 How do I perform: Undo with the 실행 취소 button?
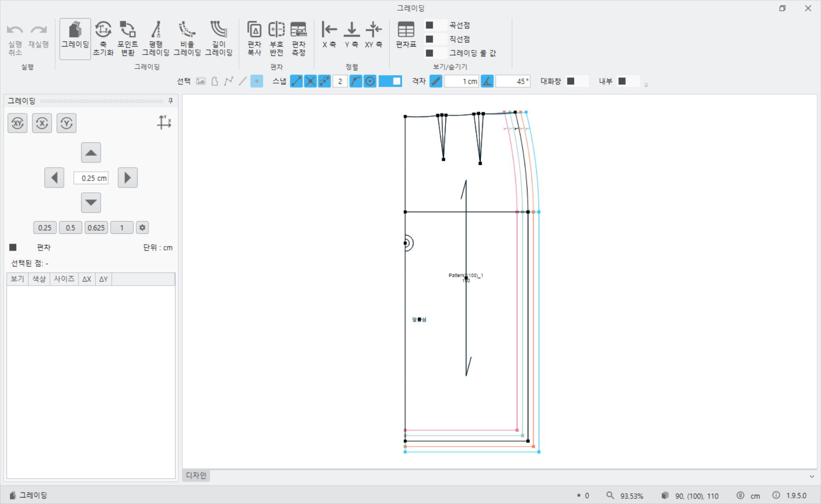tap(15, 40)
